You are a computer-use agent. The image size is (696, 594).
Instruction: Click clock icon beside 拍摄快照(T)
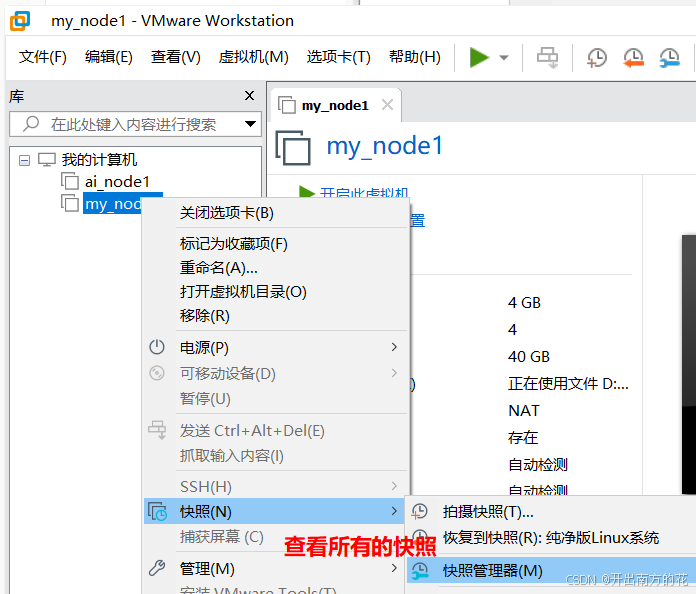tap(419, 511)
